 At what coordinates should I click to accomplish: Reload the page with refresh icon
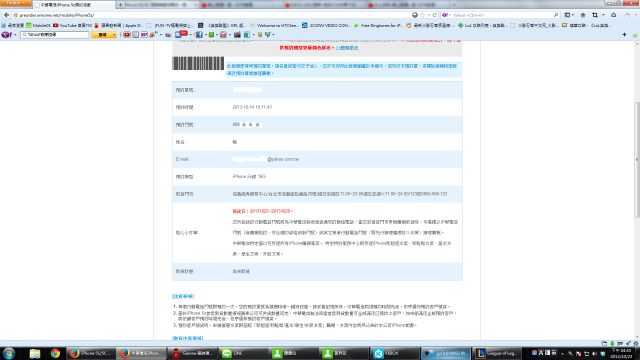pos(434,15)
